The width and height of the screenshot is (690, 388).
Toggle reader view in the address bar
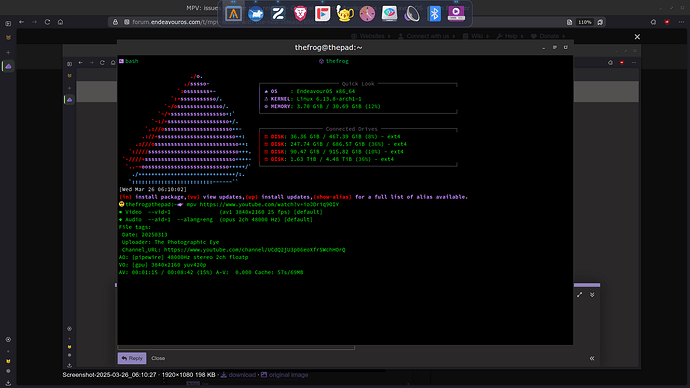569,22
